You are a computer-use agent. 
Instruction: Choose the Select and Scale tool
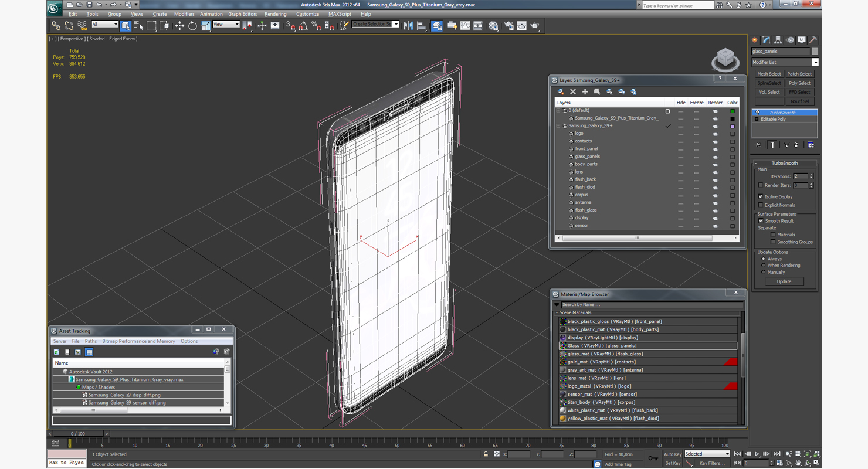[206, 26]
